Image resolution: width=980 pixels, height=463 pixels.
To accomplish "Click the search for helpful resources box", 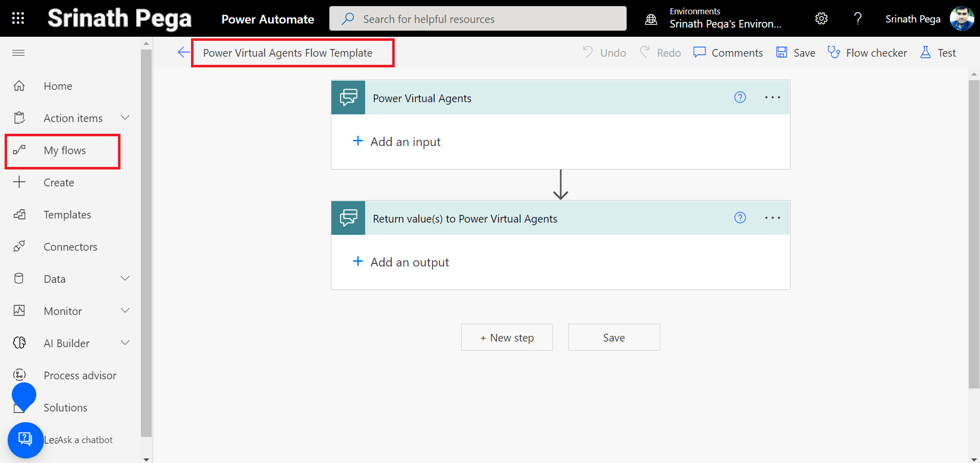I will pyautogui.click(x=477, y=19).
